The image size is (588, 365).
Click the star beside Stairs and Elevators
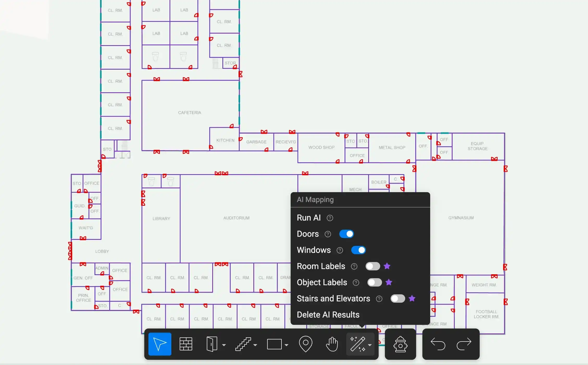412,298
